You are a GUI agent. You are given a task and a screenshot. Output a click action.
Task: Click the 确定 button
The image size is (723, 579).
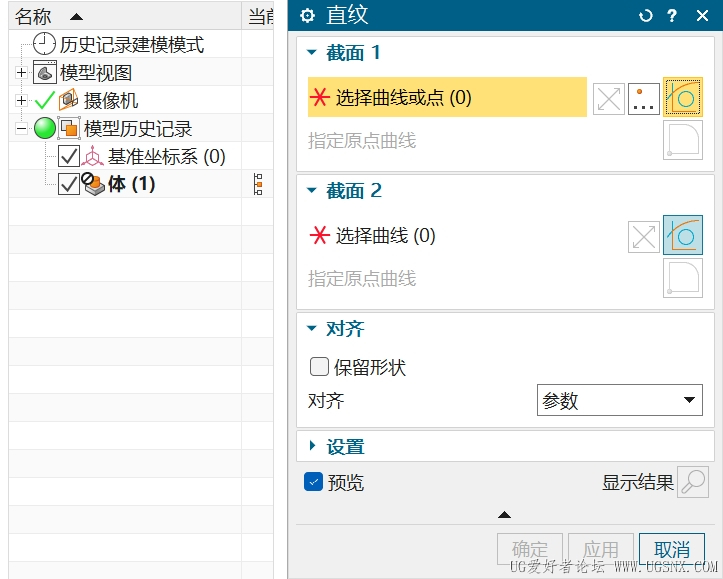tap(530, 549)
